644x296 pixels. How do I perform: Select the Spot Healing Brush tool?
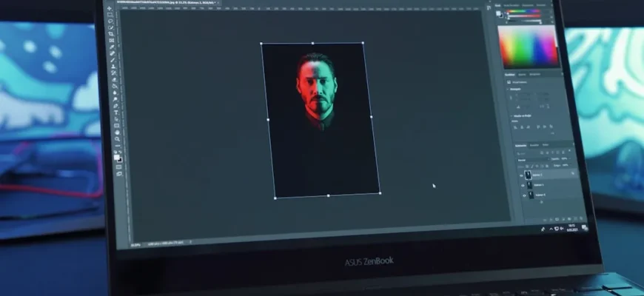point(112,53)
